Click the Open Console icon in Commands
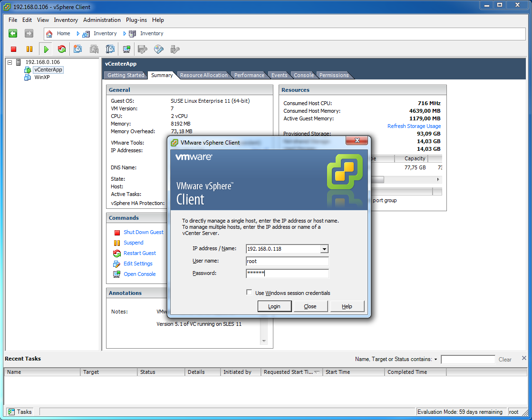The image size is (532, 420). (116, 274)
